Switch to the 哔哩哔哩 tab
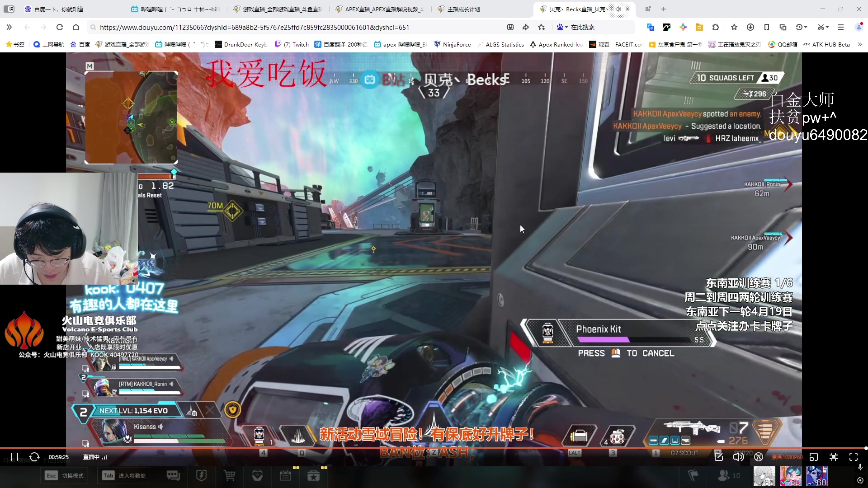868x488 pixels. click(176, 9)
